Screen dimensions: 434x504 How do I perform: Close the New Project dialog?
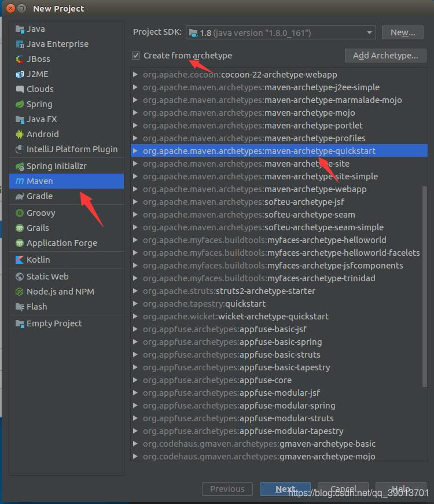(10, 8)
